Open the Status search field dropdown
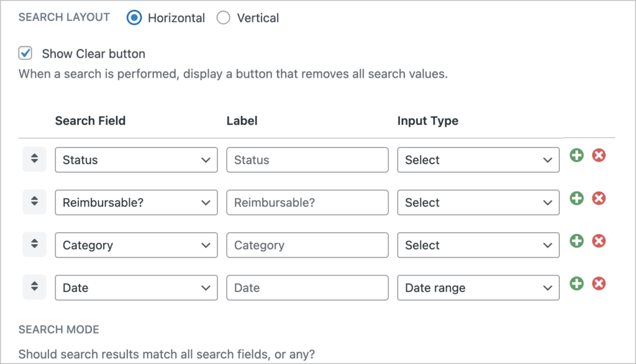 136,160
